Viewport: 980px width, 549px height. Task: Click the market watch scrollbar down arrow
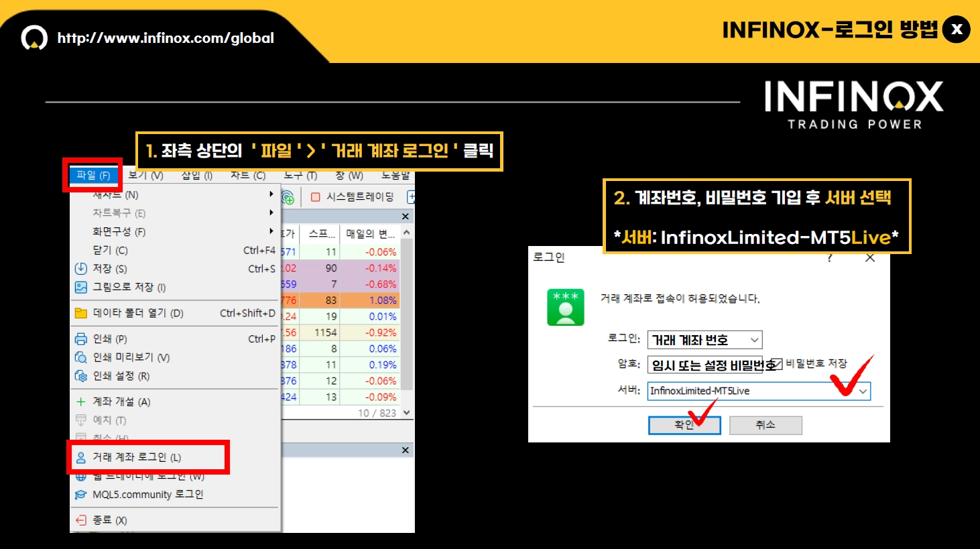pos(406,413)
